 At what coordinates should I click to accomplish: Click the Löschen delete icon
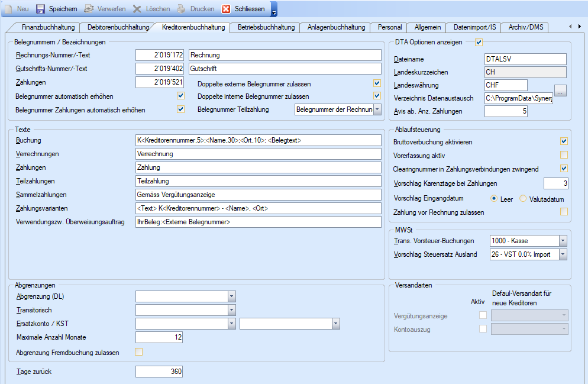(137, 9)
